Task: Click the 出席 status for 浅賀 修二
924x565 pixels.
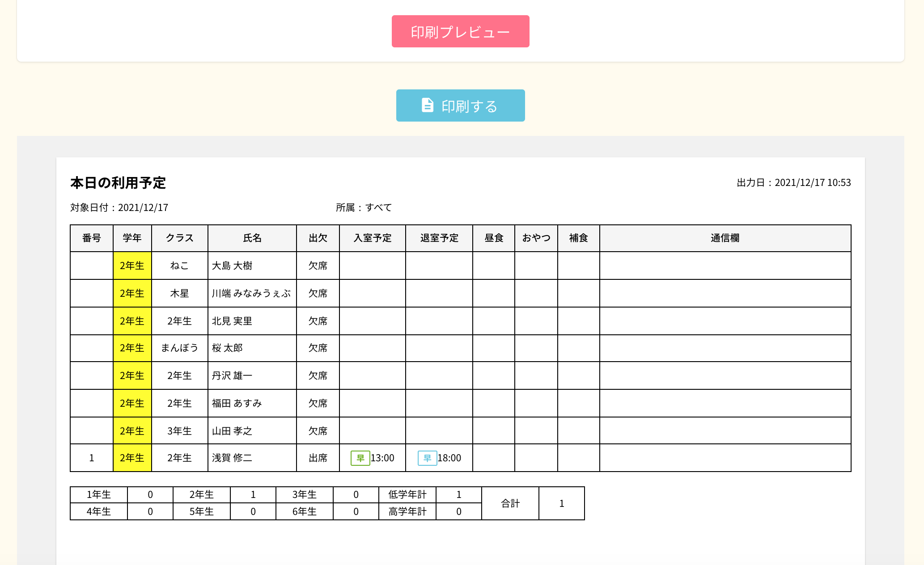Action: point(318,458)
